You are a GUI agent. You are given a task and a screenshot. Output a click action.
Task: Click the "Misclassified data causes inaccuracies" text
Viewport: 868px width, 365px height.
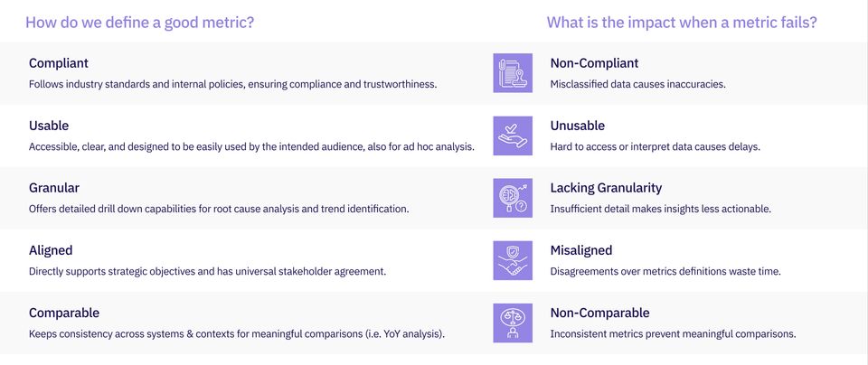click(638, 84)
